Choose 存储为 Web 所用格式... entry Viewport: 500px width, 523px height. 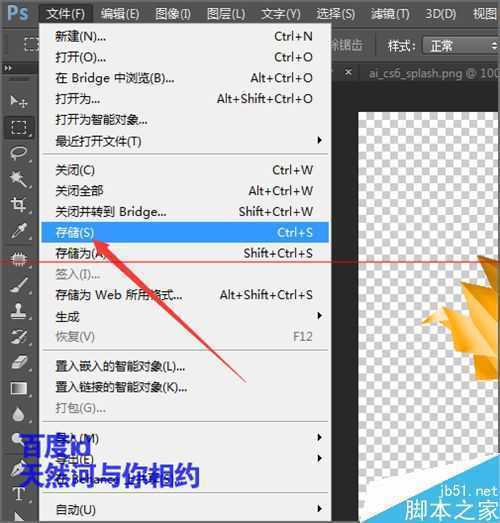pos(185,295)
